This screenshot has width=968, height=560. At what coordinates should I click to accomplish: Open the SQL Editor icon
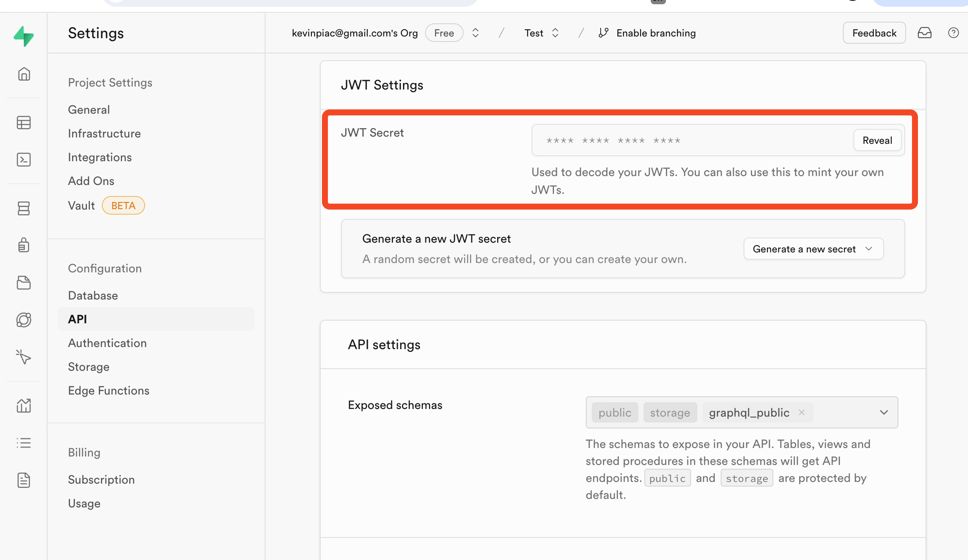pos(24,160)
